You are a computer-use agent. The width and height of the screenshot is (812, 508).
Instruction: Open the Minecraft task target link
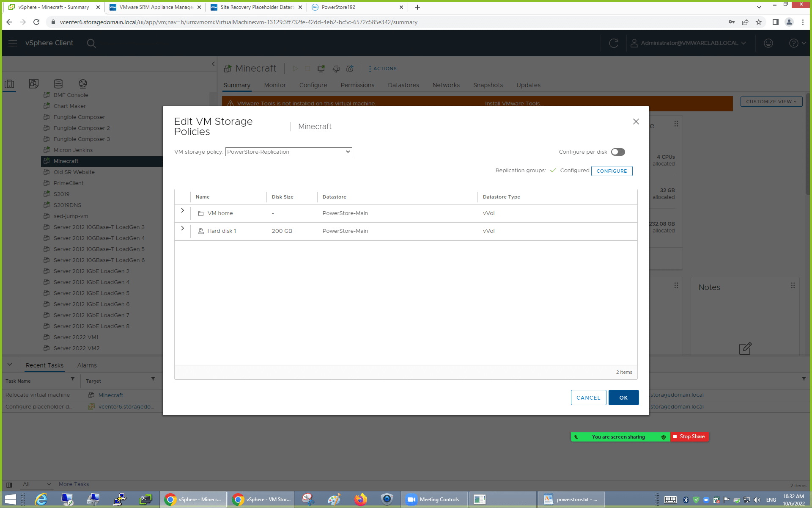pyautogui.click(x=111, y=395)
